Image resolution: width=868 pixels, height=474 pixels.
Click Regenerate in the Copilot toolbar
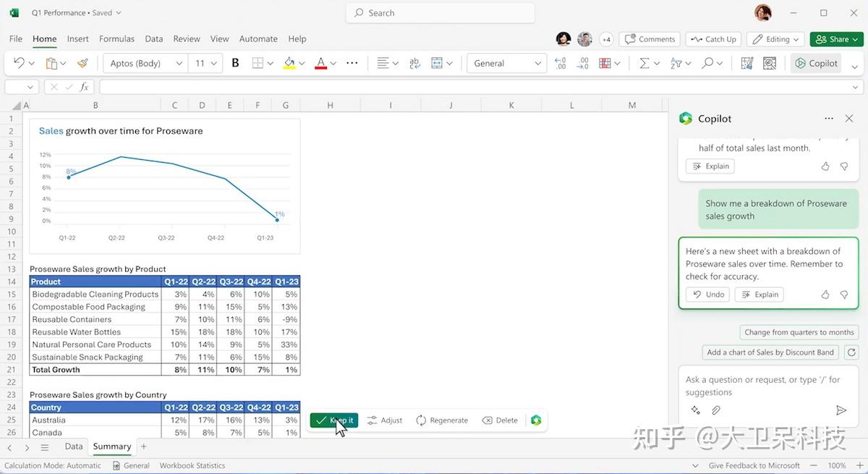[x=442, y=420]
